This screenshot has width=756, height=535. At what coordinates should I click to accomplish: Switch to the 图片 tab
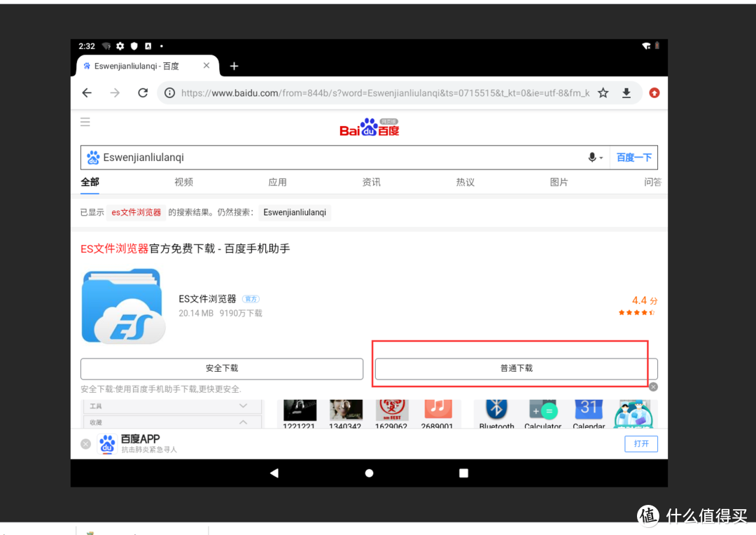tap(559, 182)
